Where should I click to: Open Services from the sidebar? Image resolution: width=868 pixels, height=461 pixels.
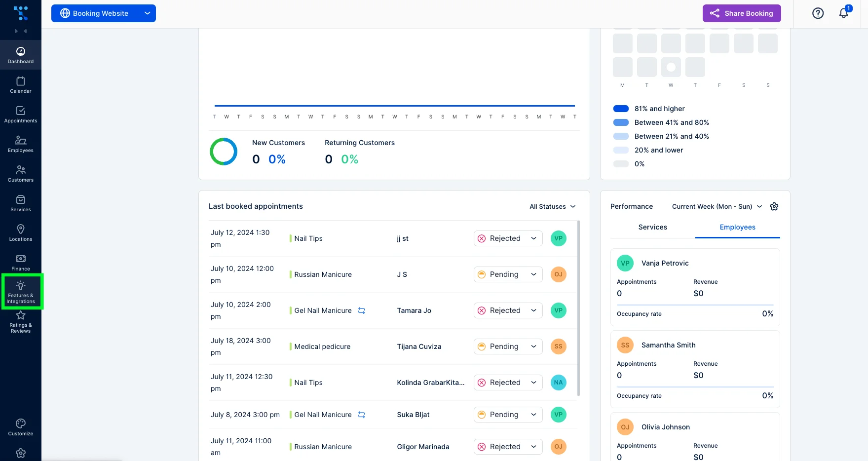(x=21, y=203)
